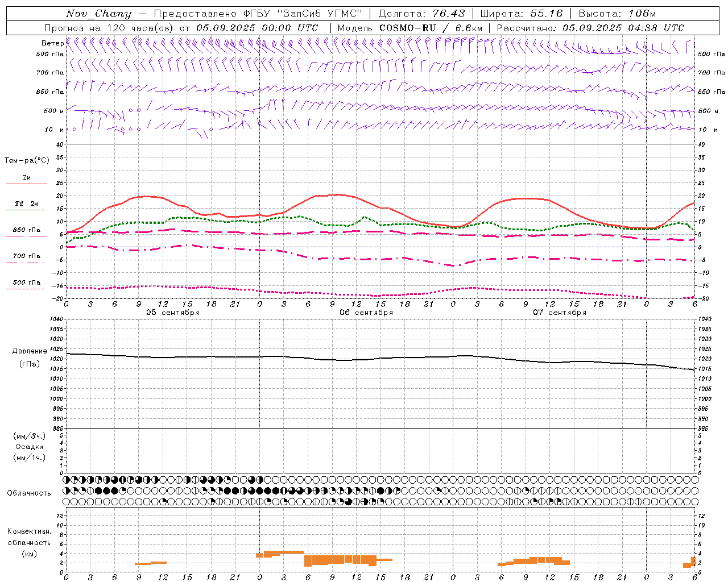The width and height of the screenshot is (728, 582).
Task: Click the 06 сентября date label
Action: point(366,313)
